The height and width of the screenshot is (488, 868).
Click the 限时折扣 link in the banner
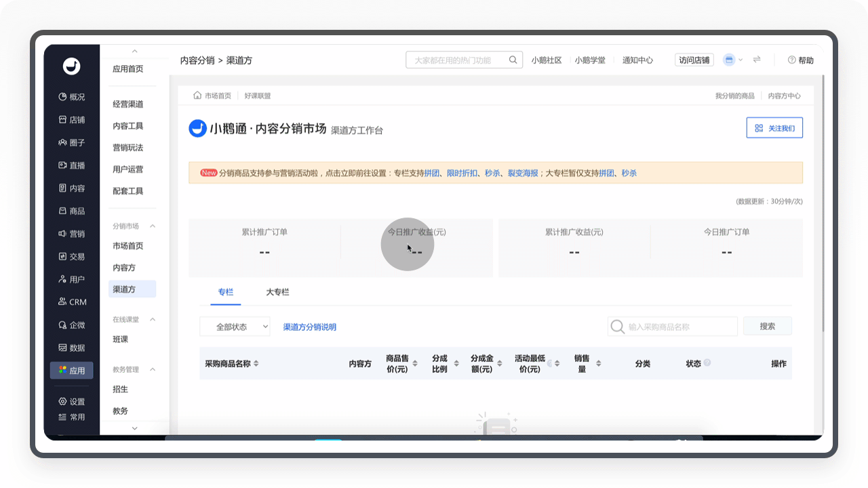pos(462,174)
